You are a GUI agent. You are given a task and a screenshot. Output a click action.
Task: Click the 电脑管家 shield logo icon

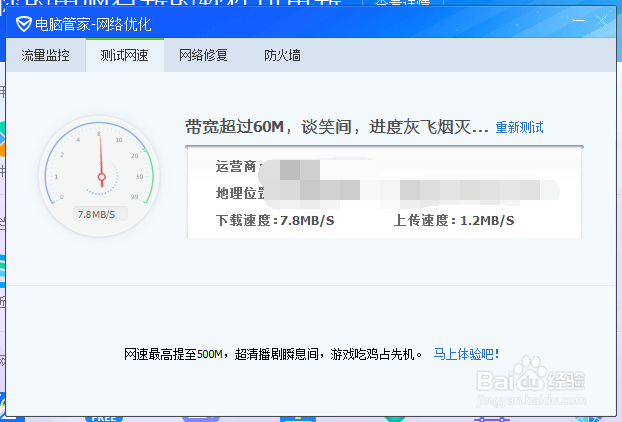click(24, 24)
